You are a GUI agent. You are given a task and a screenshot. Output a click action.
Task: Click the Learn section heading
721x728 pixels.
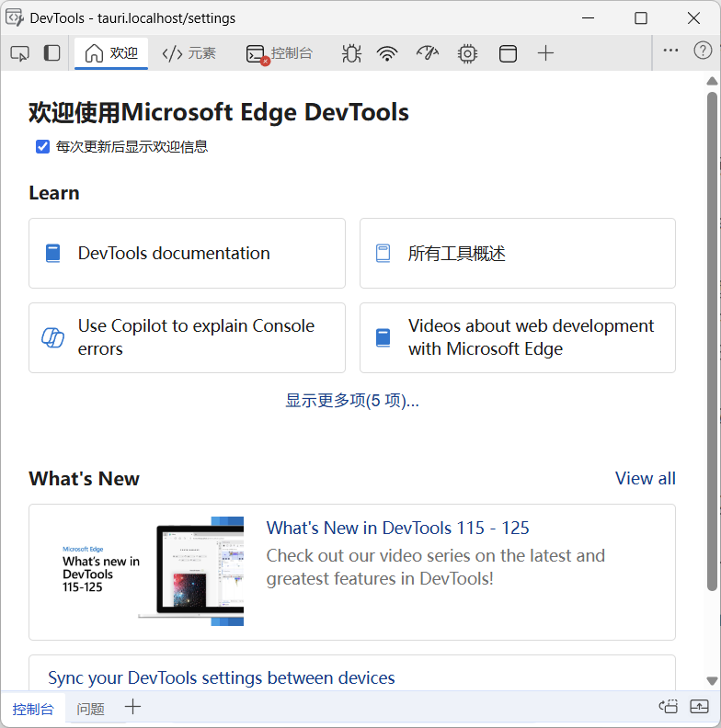point(54,193)
